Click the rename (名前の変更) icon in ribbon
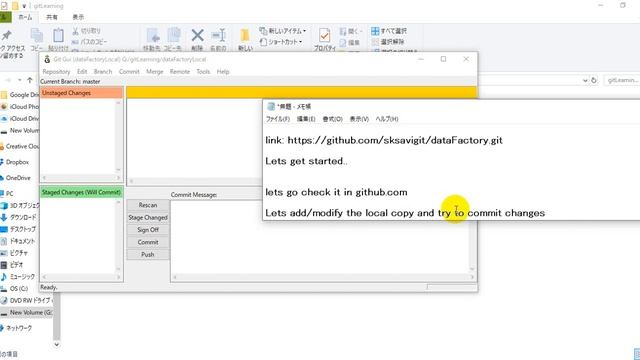The height and width of the screenshot is (360, 640). pyautogui.click(x=218, y=36)
